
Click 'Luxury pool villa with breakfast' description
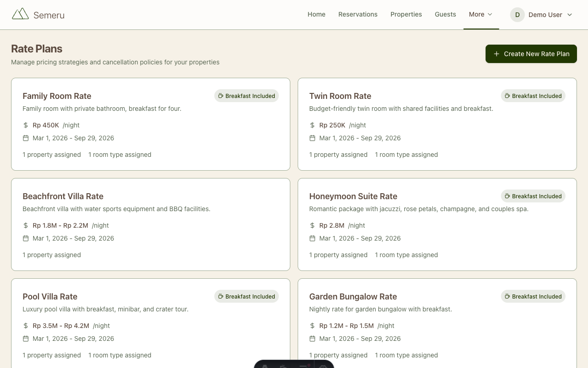coord(105,310)
